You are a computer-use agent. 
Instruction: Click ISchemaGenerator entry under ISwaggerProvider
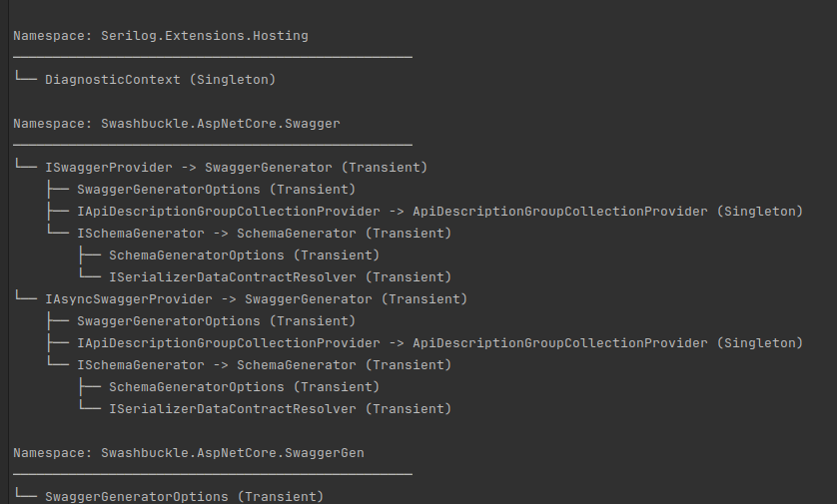265,234
